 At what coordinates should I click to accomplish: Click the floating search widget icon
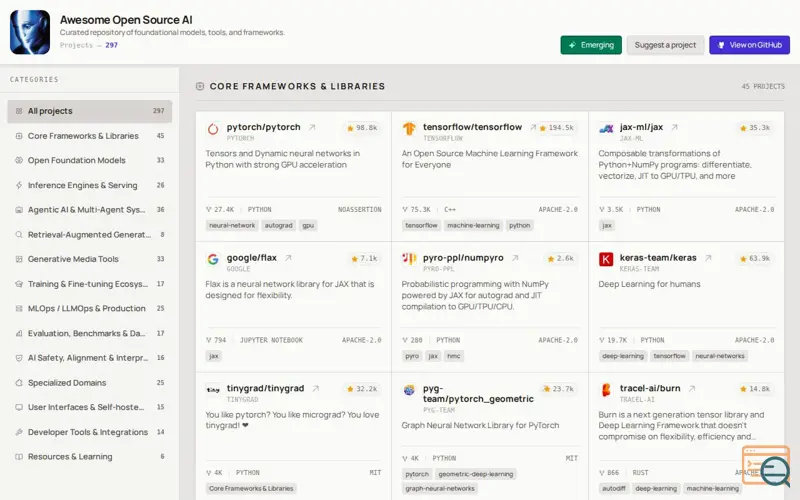pyautogui.click(x=766, y=466)
